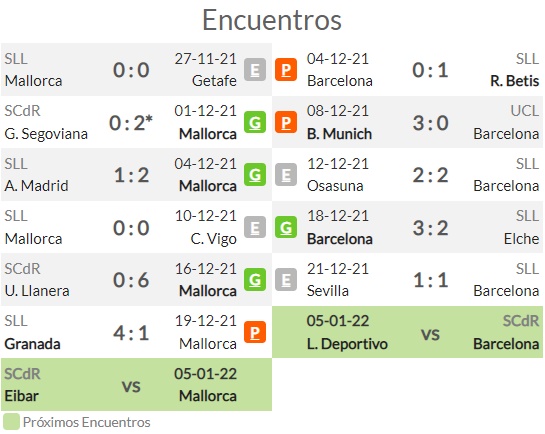Click the green G badge for Barcelona-Elche

pyautogui.click(x=286, y=227)
